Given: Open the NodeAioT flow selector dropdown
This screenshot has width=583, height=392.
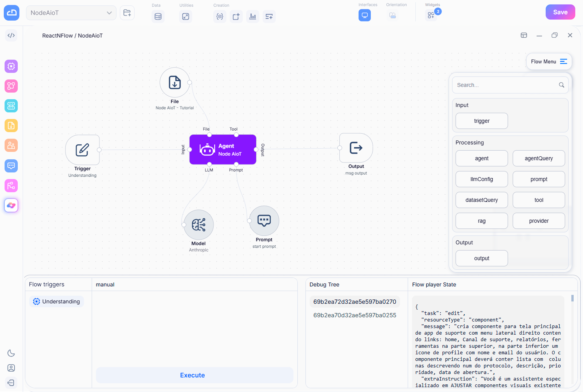Looking at the screenshot, I should coord(71,13).
